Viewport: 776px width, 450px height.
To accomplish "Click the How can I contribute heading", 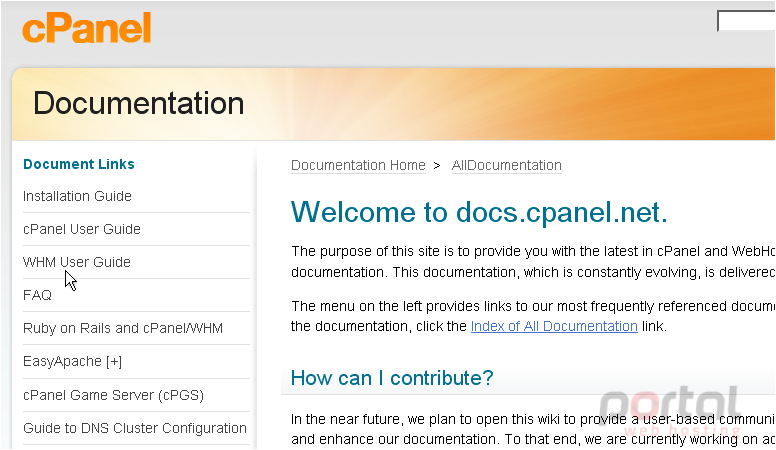I will point(392,378).
